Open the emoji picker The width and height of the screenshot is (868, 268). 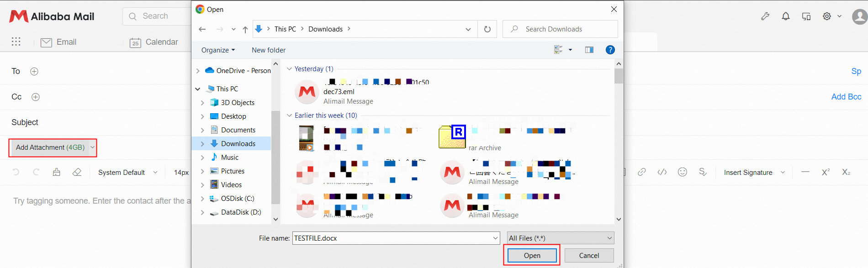[x=683, y=172]
